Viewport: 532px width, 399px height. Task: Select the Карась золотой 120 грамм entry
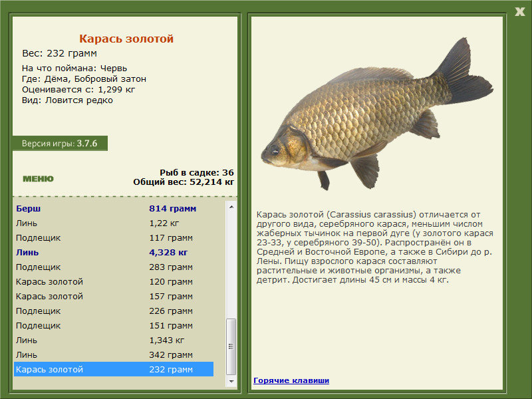pyautogui.click(x=114, y=281)
